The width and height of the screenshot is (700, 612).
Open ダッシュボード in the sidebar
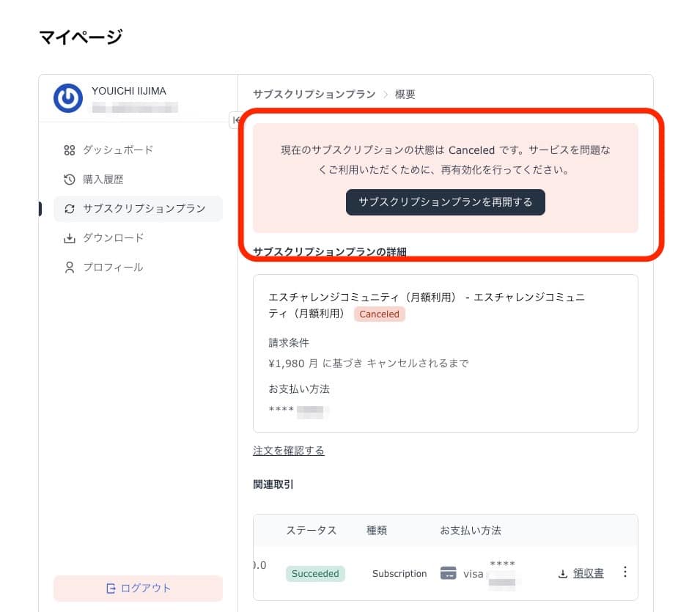coord(138,150)
